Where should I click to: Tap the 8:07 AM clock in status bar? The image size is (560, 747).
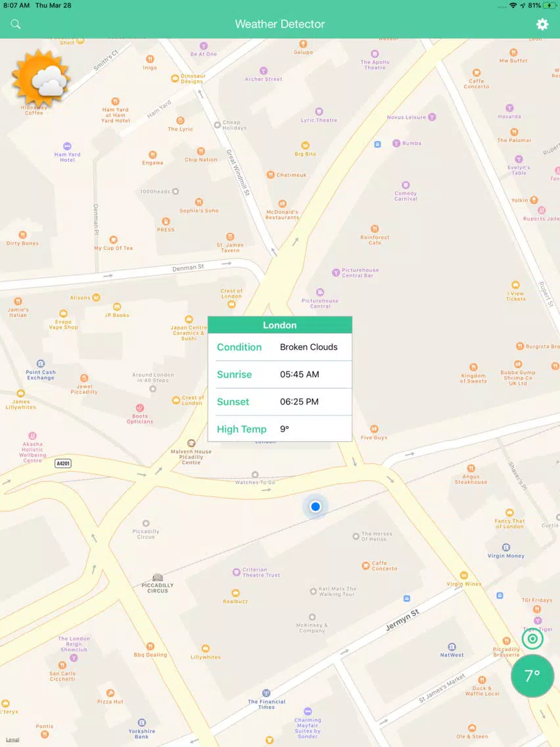16,5
